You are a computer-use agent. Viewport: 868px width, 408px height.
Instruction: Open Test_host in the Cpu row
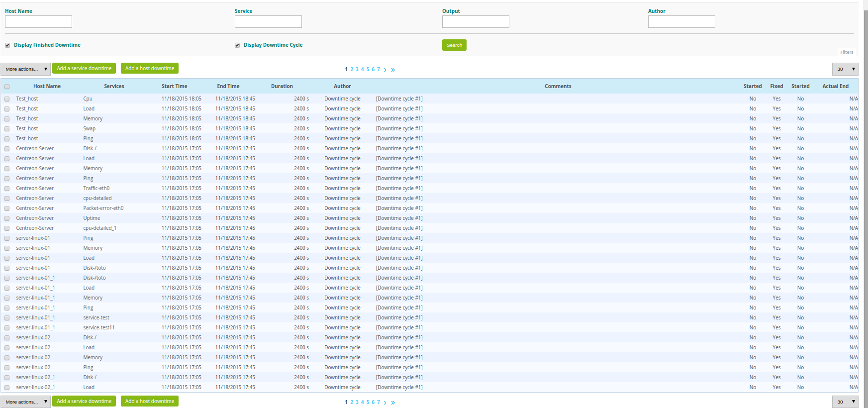pos(27,99)
